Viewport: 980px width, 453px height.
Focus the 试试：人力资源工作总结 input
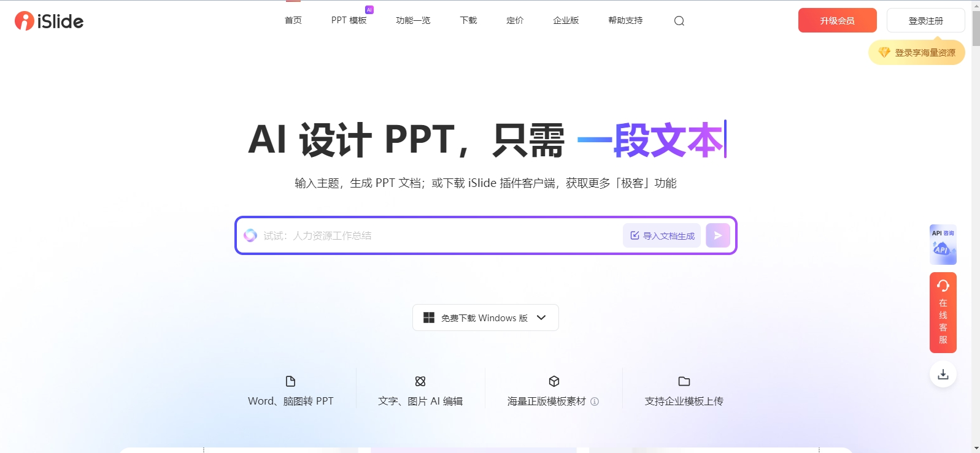(439, 235)
